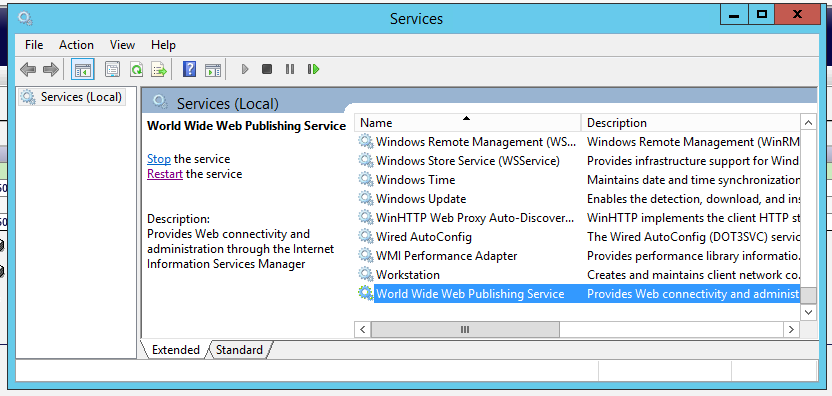Click the Stop the service link
This screenshot has height=396, width=832.
click(159, 159)
